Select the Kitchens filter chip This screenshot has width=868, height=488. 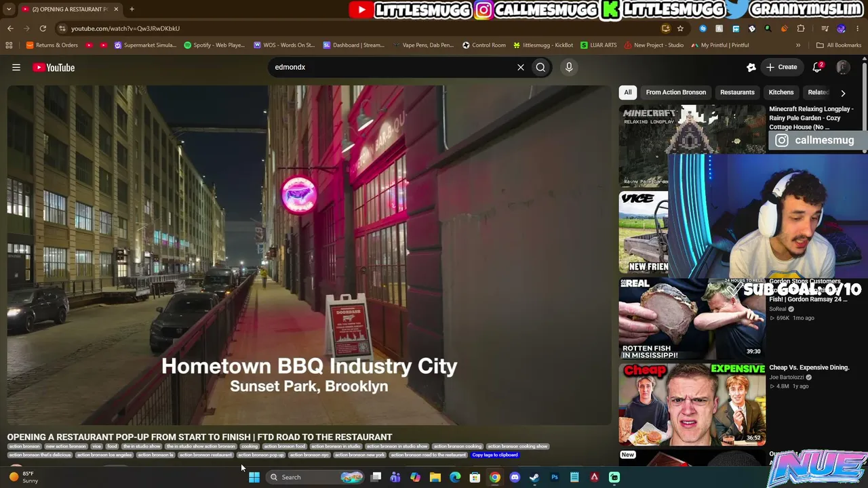tap(781, 92)
